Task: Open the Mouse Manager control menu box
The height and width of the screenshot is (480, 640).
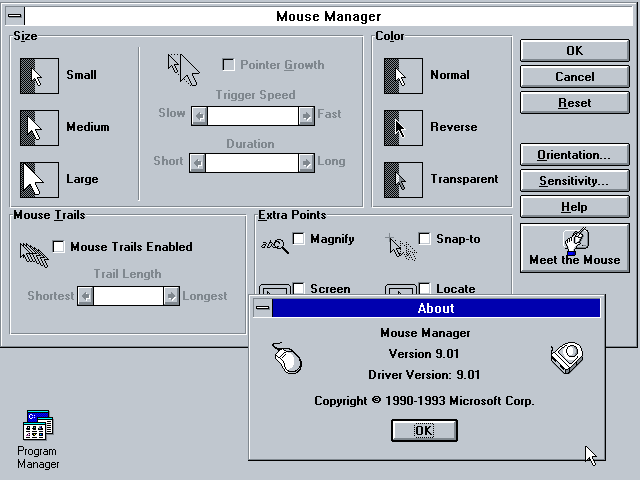Action: 15,16
